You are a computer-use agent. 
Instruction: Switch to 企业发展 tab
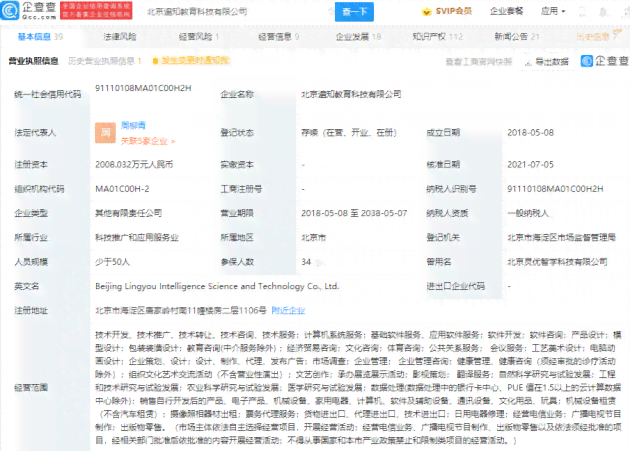coord(358,37)
